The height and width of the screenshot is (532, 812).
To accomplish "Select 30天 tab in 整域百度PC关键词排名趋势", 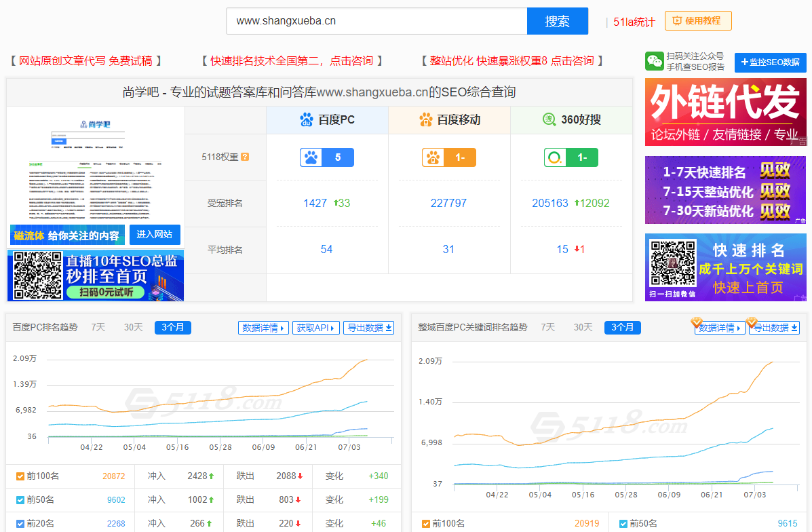I will (x=583, y=327).
